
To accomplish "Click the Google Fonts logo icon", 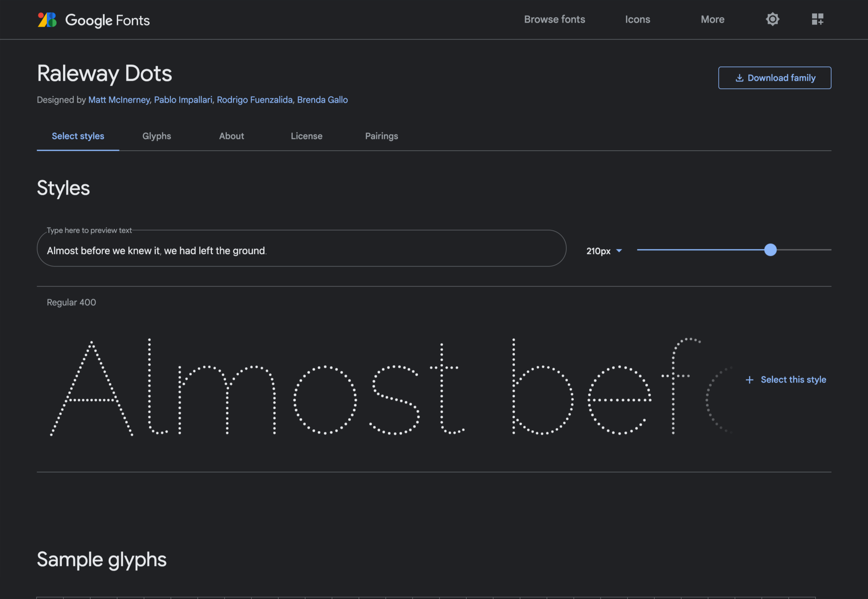I will click(47, 20).
